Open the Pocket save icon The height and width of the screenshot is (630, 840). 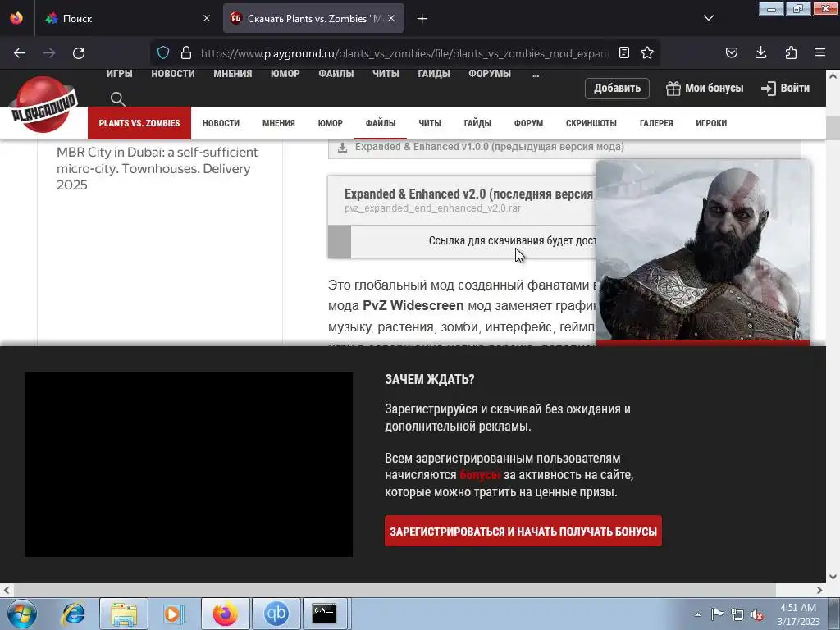[731, 52]
